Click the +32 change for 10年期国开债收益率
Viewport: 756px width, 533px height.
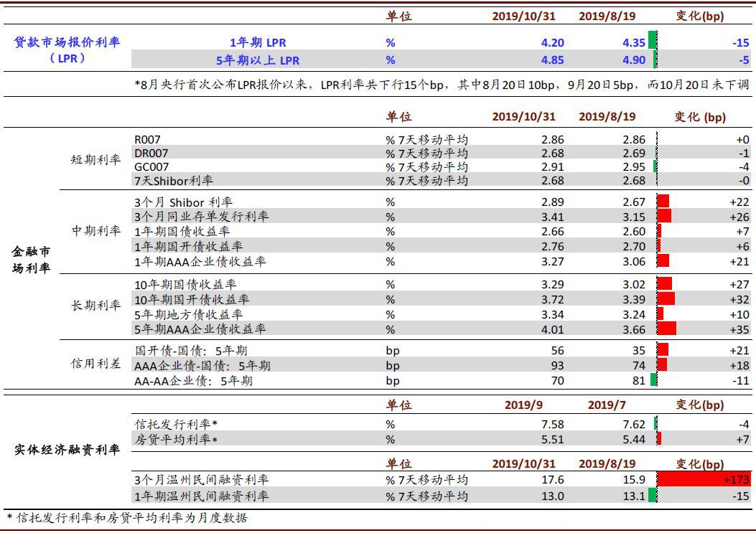tap(739, 299)
